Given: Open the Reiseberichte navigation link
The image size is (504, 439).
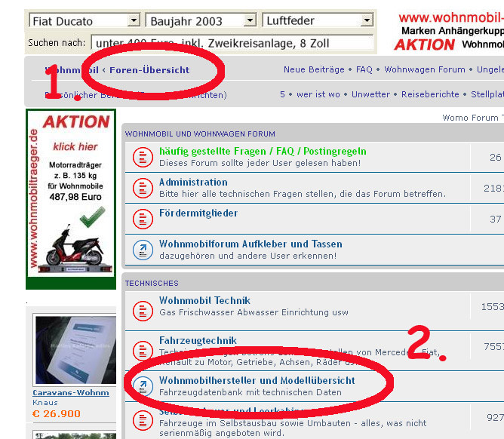Looking at the screenshot, I should click(x=430, y=94).
